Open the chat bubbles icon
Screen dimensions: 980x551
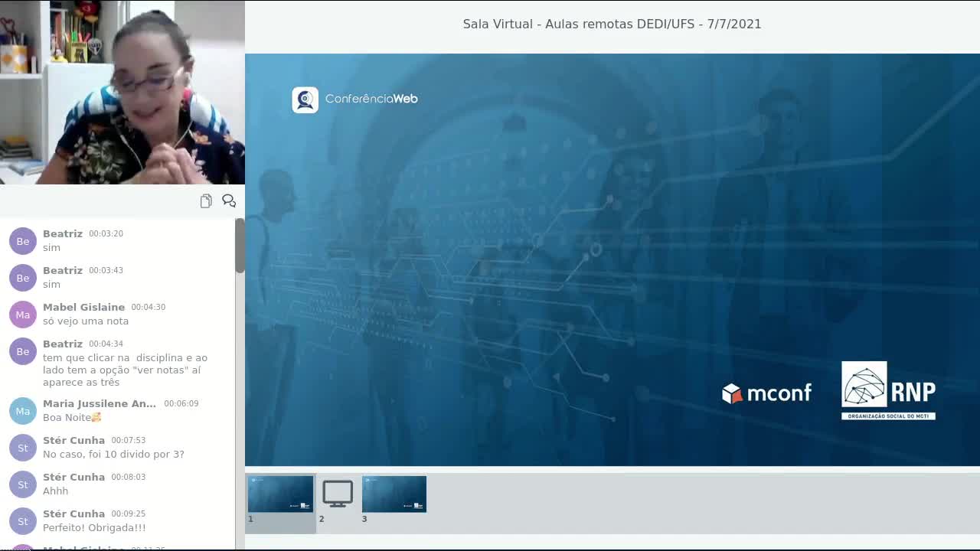[x=229, y=201]
